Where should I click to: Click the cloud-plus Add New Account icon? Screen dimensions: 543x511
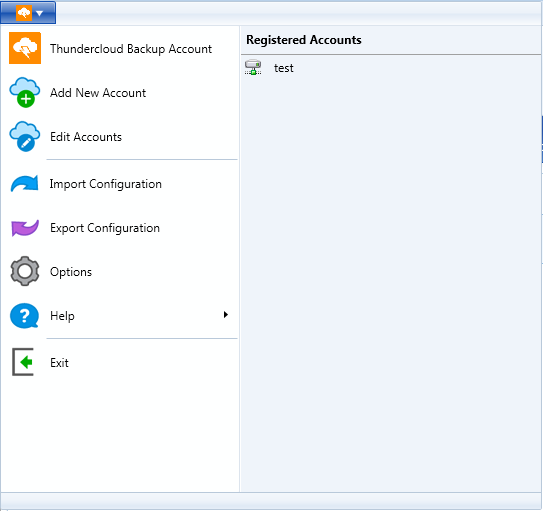(x=25, y=92)
